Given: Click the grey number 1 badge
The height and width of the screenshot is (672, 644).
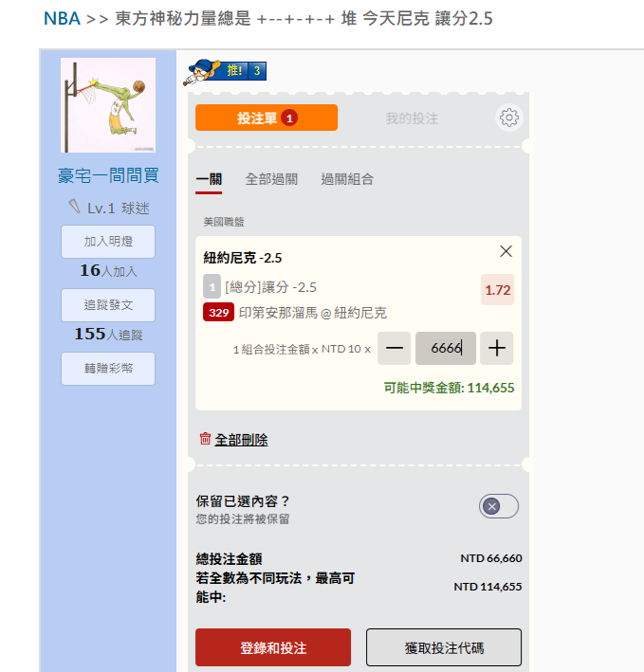Looking at the screenshot, I should [x=212, y=286].
